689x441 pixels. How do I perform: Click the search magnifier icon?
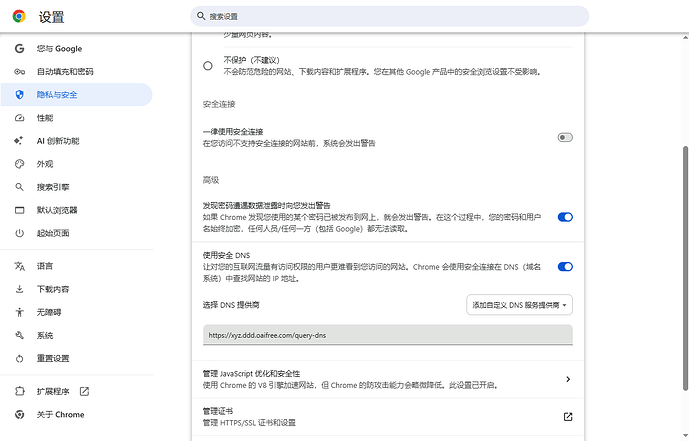tap(201, 16)
